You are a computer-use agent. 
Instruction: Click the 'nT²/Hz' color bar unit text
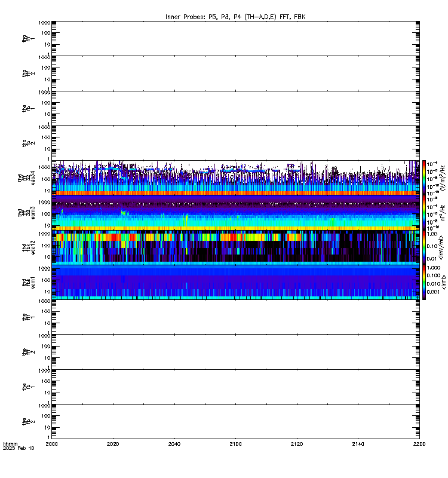click(x=443, y=213)
